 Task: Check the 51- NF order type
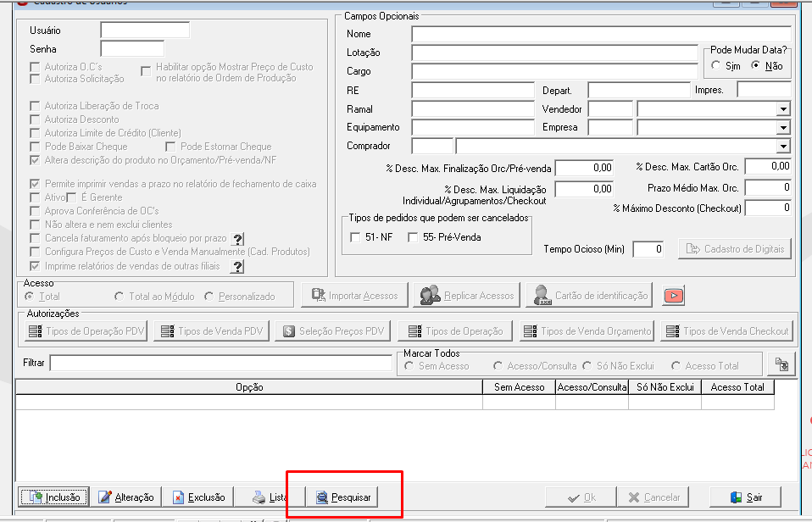tap(355, 237)
